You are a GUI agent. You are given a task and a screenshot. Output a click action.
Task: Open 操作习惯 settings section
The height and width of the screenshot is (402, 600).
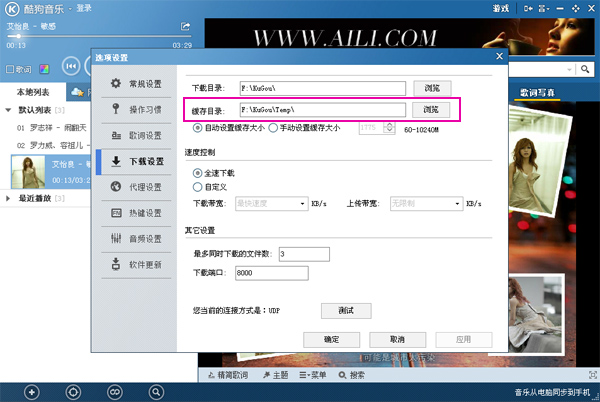click(136, 109)
